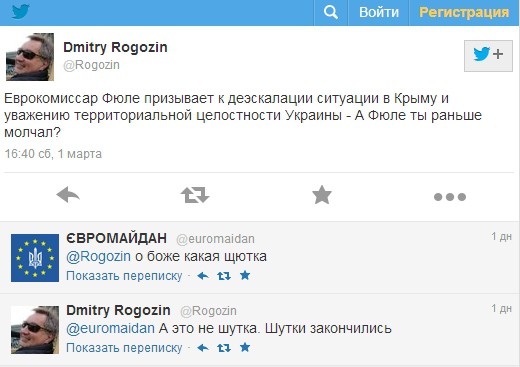Click the @Rogozin mention in the Euromaidan reply
The image size is (520, 367).
(98, 257)
